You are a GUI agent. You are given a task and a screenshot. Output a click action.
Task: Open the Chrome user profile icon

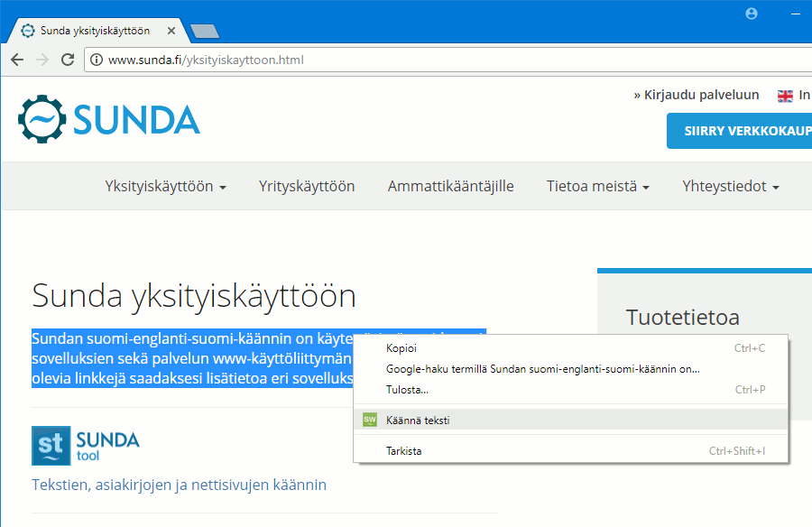(x=752, y=14)
